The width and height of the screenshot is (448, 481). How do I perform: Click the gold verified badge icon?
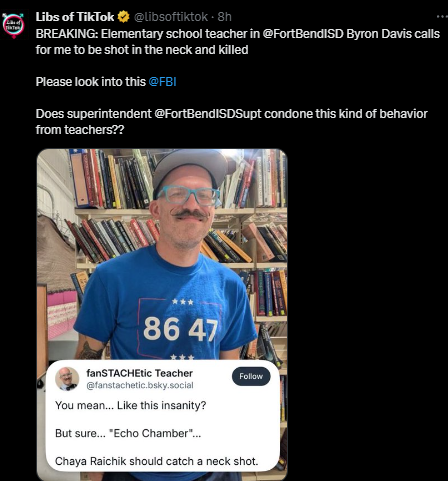coord(124,17)
